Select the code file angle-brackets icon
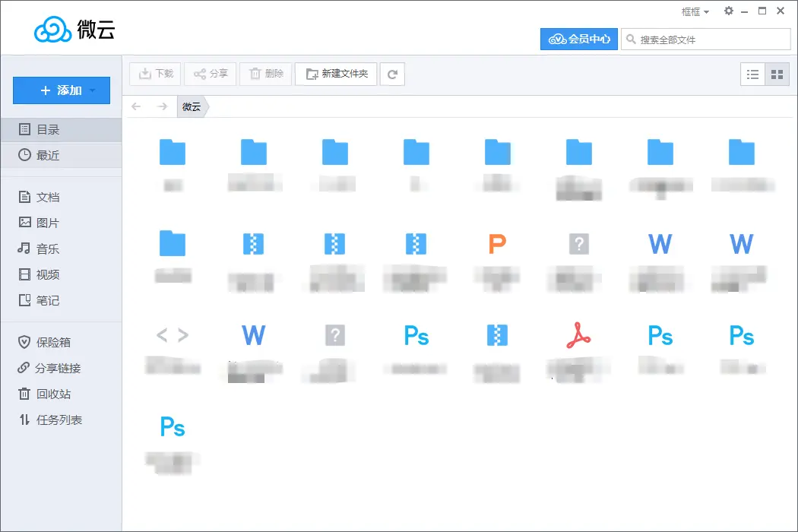Viewport: 798px width, 532px height. pyautogui.click(x=173, y=335)
